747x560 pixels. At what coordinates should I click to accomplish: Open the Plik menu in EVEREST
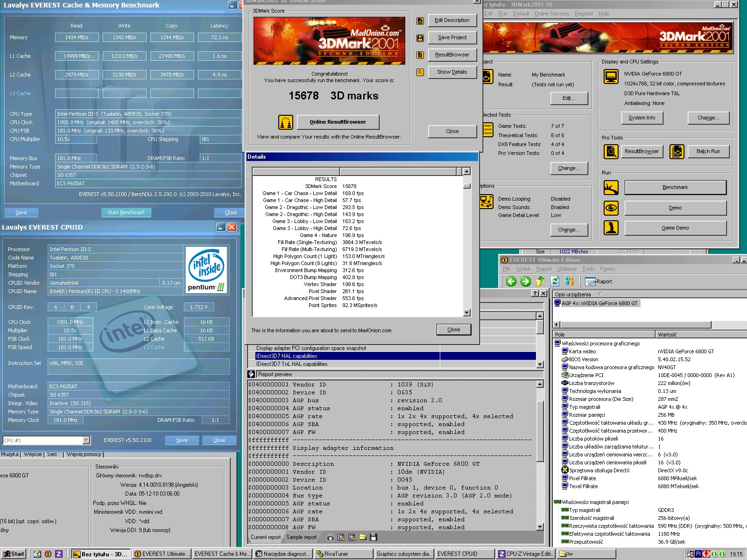tap(507, 269)
